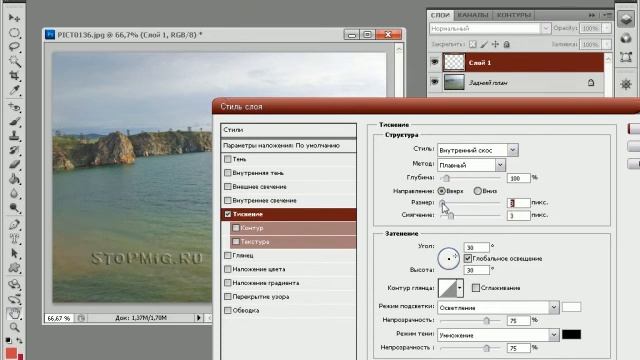Click the highlight mode white color swatch

pyautogui.click(x=571, y=307)
